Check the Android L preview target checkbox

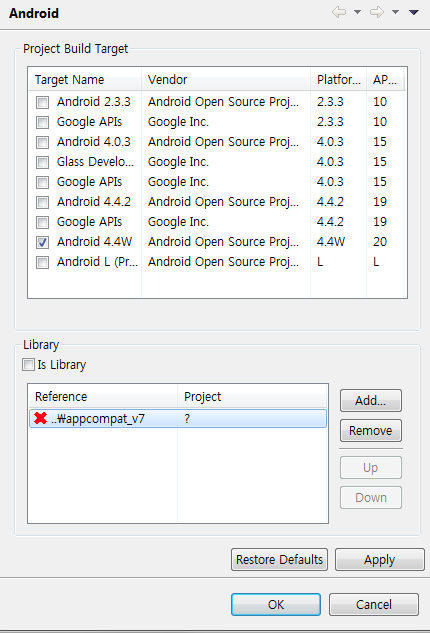click(42, 262)
